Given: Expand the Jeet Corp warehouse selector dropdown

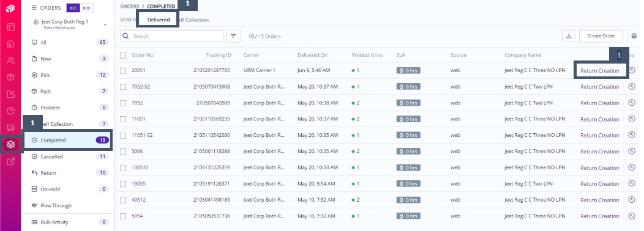Looking at the screenshot, I should coord(105,24).
